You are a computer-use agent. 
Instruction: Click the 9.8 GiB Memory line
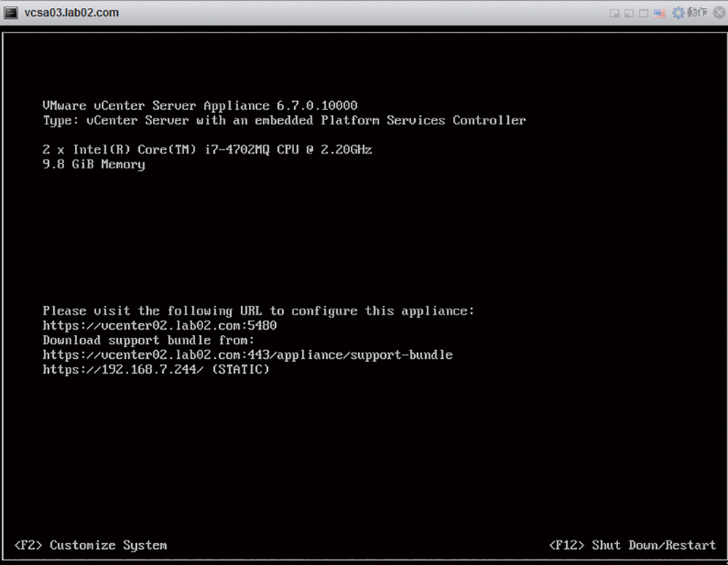pyautogui.click(x=94, y=165)
